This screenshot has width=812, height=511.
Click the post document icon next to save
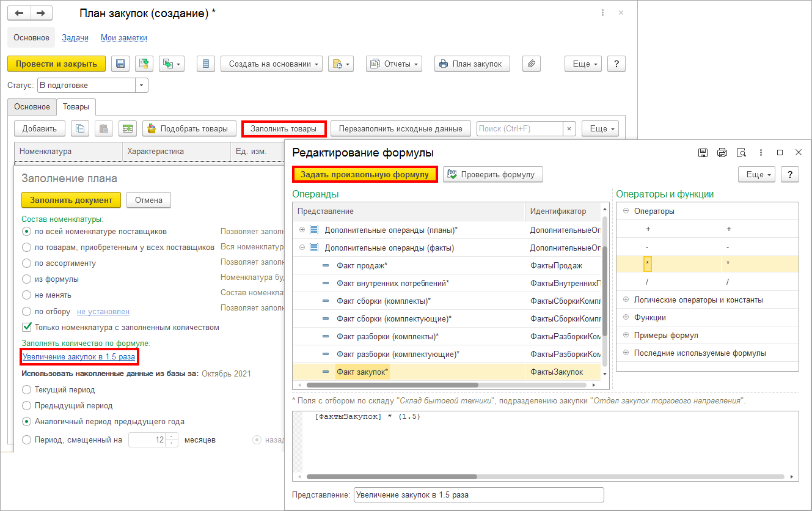click(x=144, y=64)
